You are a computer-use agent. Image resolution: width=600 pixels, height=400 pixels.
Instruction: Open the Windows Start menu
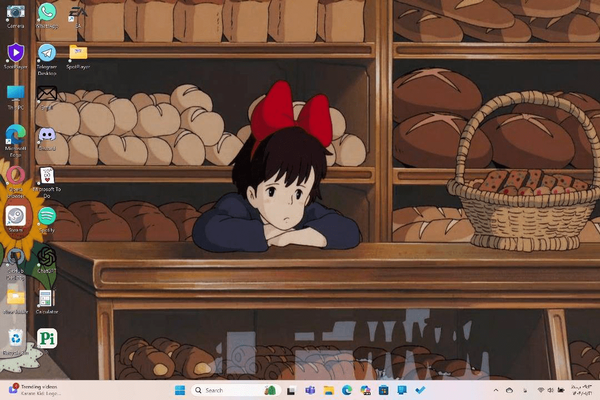coord(180,390)
